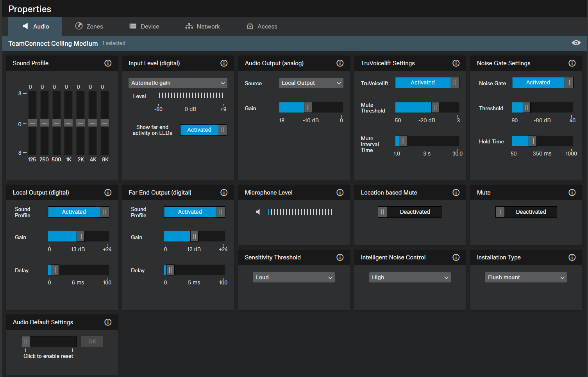Expand the Automatic gain dropdown
588x377 pixels.
(178, 83)
